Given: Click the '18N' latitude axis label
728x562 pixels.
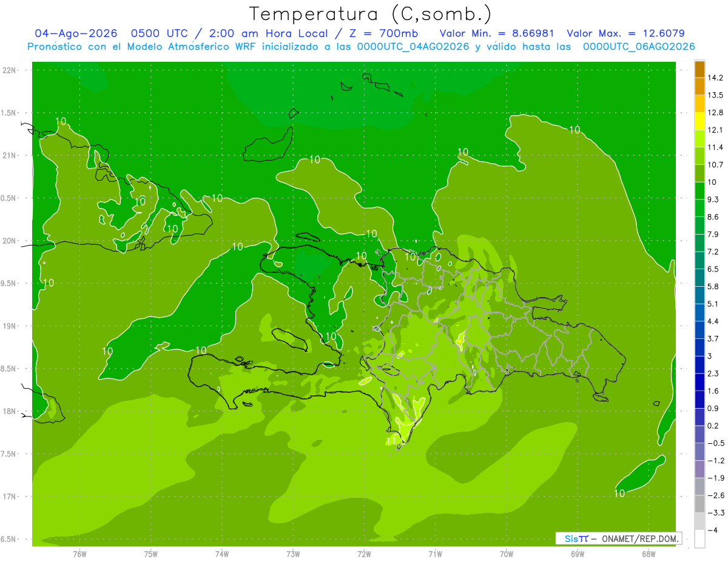Looking at the screenshot, I should 9,412.
